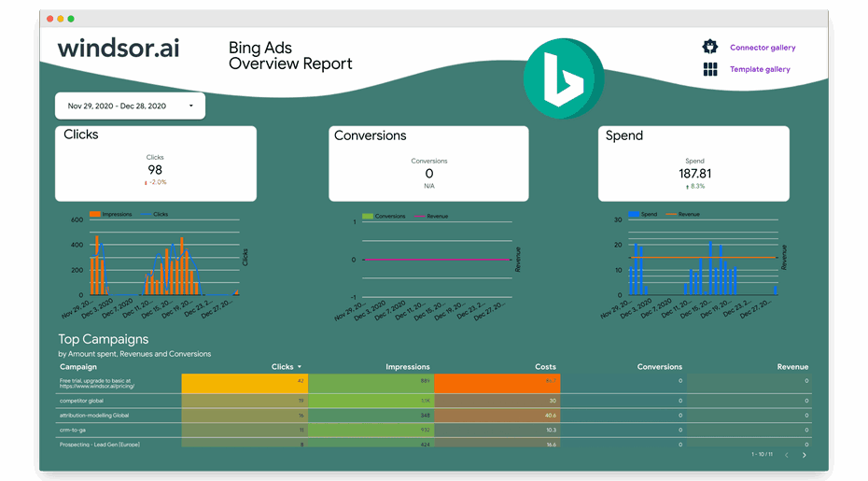The width and height of the screenshot is (868, 481).
Task: Toggle Clicks legend line in Clicks chart
Action: point(154,214)
